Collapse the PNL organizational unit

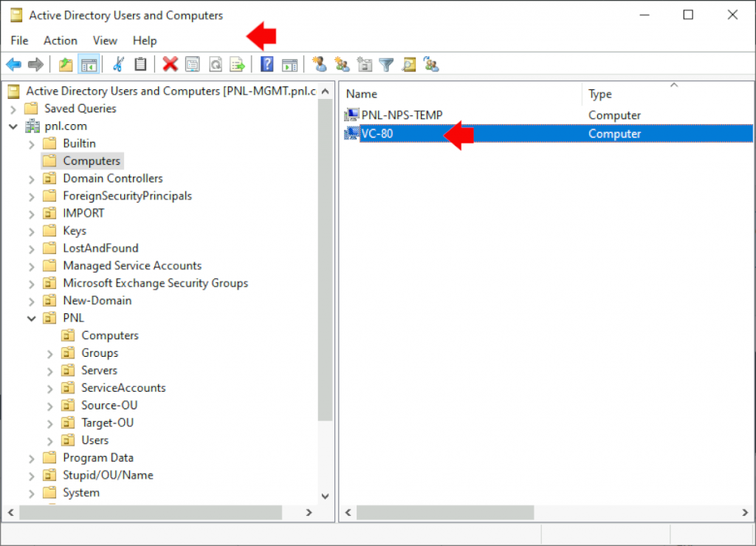pos(32,318)
